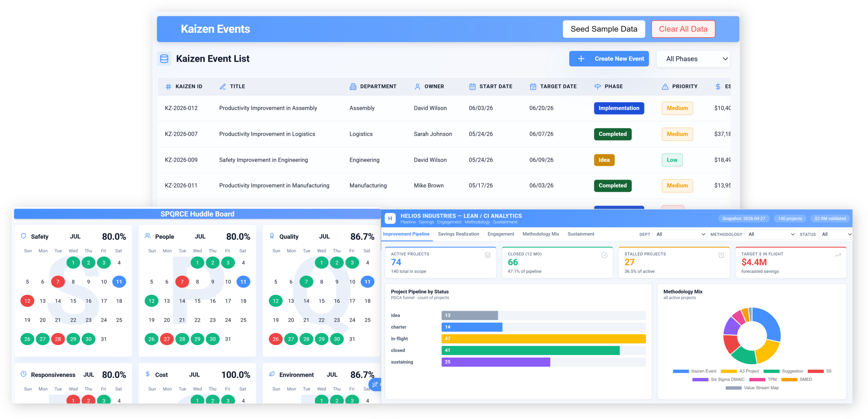
Task: Click the layers icon on Active Projects card
Action: pyautogui.click(x=488, y=255)
